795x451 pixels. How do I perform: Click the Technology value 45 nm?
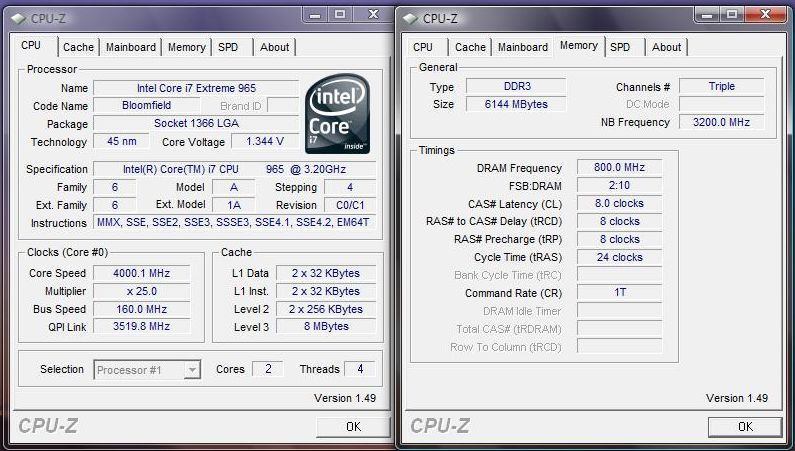(x=122, y=141)
